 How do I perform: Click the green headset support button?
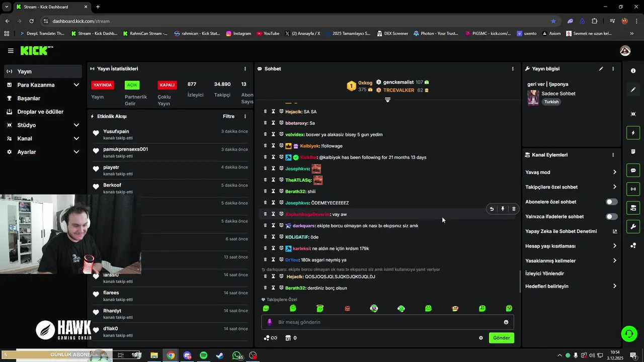coord(628,333)
